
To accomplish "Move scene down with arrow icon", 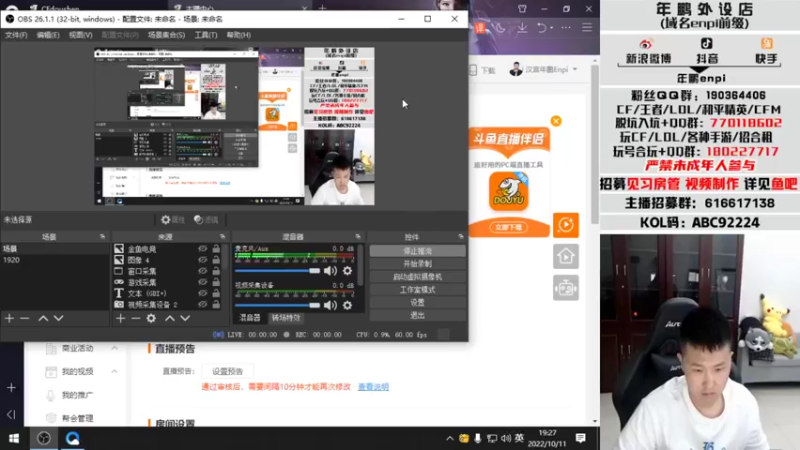I will pyautogui.click(x=59, y=318).
